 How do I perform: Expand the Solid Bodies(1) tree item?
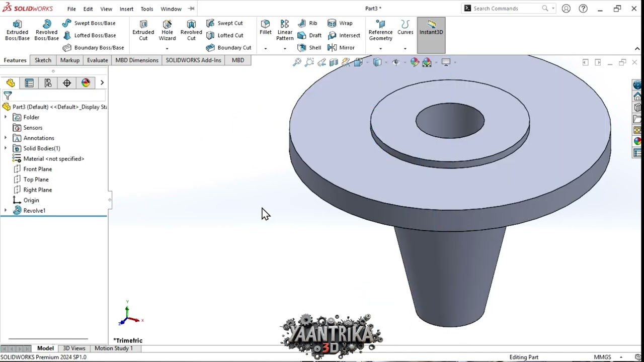point(6,148)
